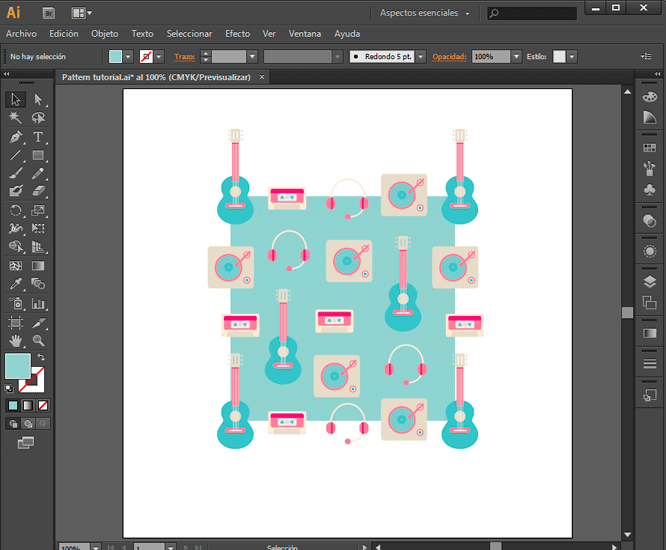The width and height of the screenshot is (666, 550).
Task: Select the Symbol Sprayer tool
Action: (16, 303)
